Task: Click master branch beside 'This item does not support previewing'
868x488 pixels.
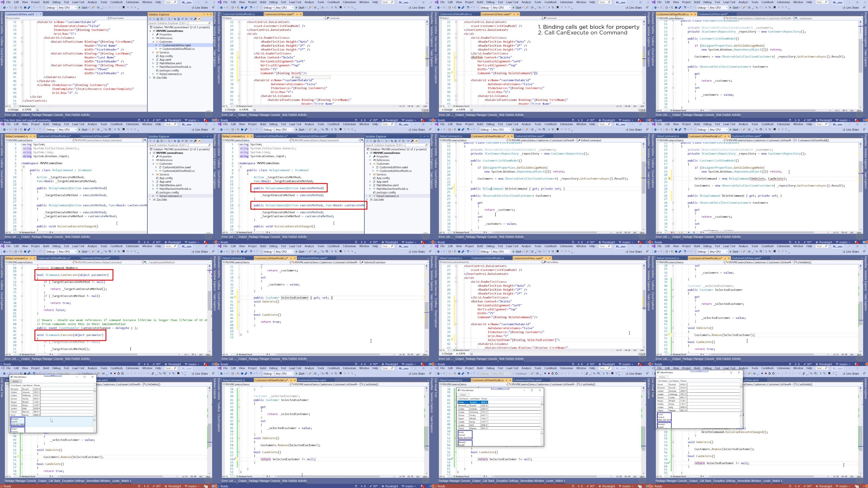Action: [192, 121]
